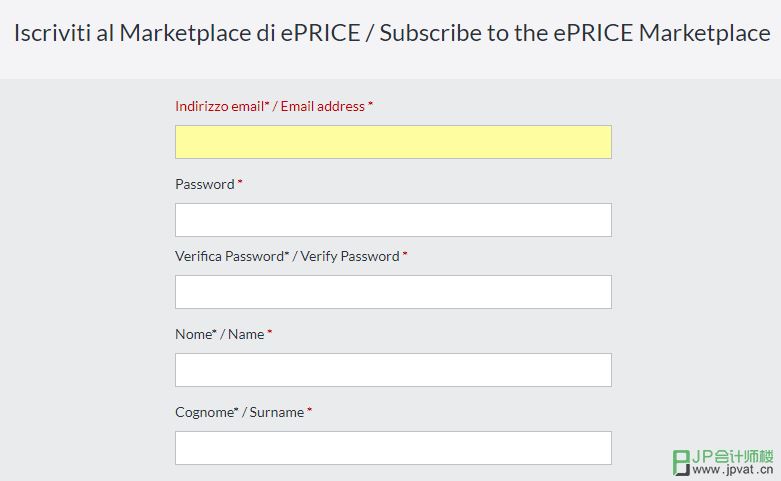This screenshot has width=781, height=481.
Task: Click the red asterisk after Email address
Action: coord(371,104)
